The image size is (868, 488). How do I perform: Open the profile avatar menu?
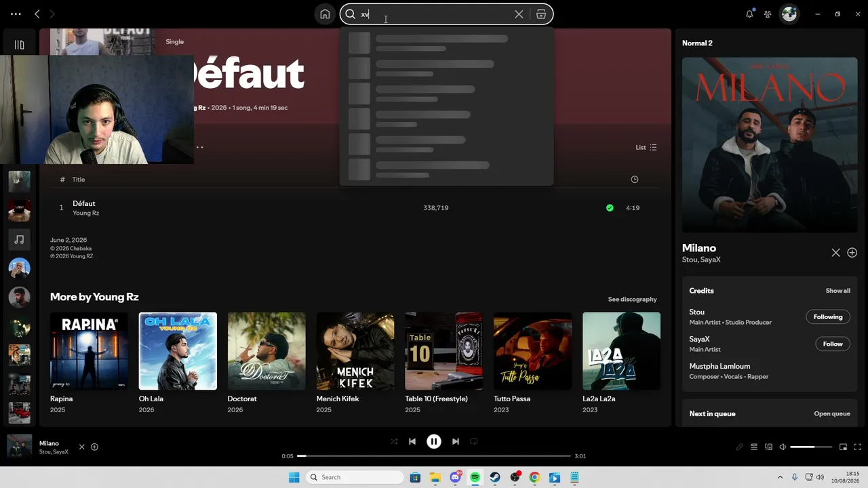789,14
